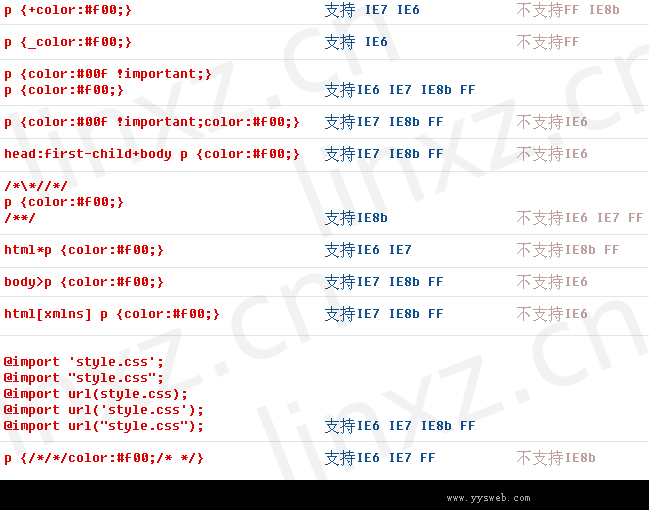This screenshot has height=510, width=649.
Task: Click the footer text "www.yysweb.com"
Action: (488, 498)
